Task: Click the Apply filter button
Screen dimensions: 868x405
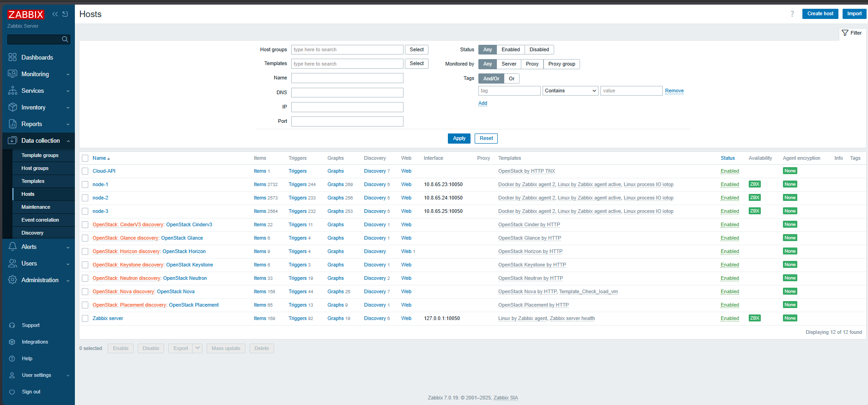Action: pos(459,139)
